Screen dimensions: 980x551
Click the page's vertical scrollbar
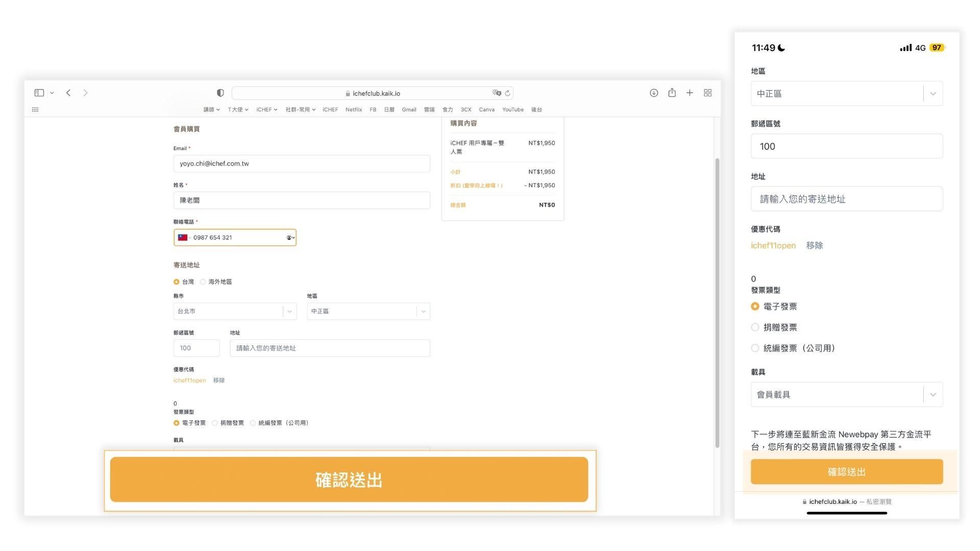click(x=717, y=301)
